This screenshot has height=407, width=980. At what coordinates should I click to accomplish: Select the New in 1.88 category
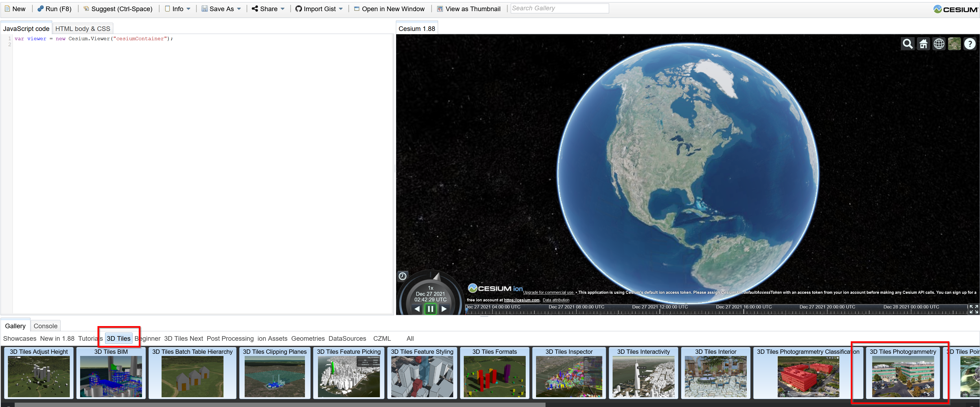click(57, 339)
